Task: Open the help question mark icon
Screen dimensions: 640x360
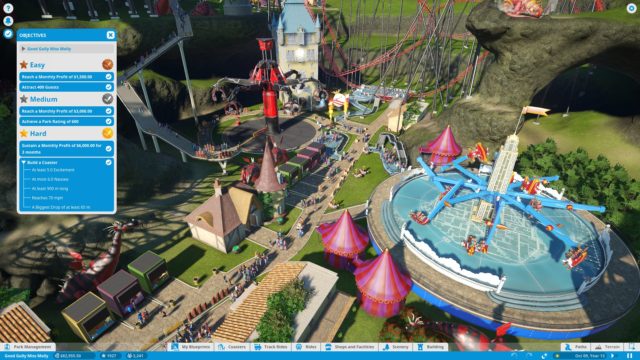Action: tap(8, 8)
